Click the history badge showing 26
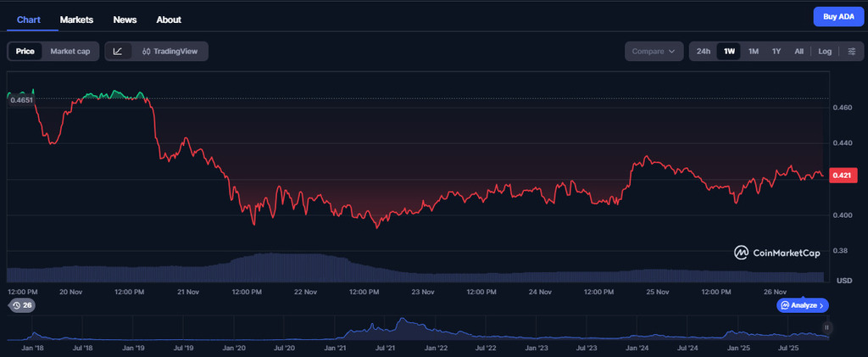Image resolution: width=868 pixels, height=357 pixels. [21, 305]
